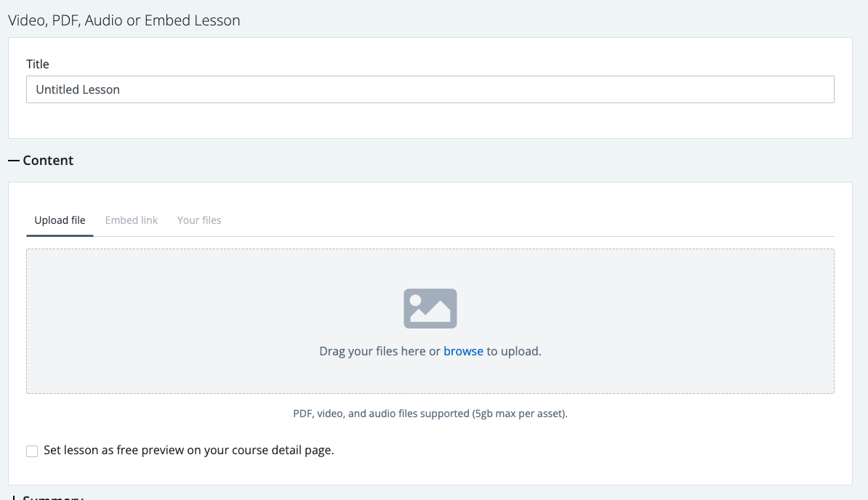Click the Title label above the input
The height and width of the screenshot is (500, 868).
tap(38, 64)
